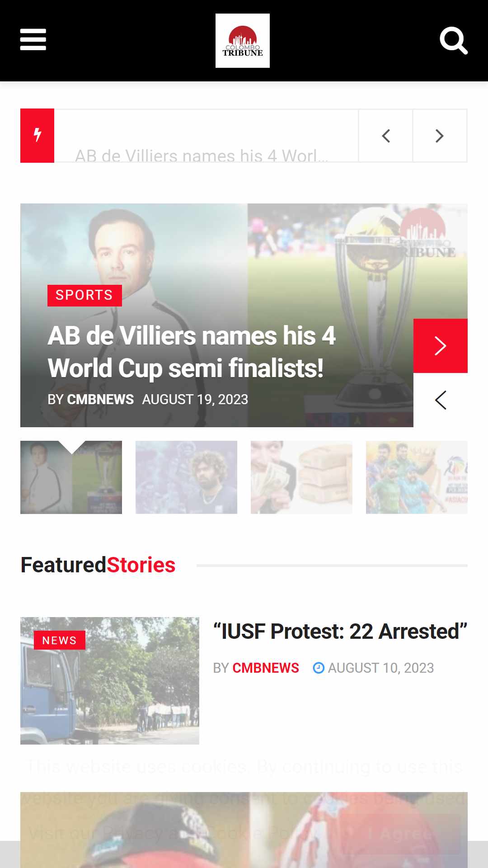Open "IUSF Protest: 22 Arrested" headline
488x868 pixels.
(340, 631)
